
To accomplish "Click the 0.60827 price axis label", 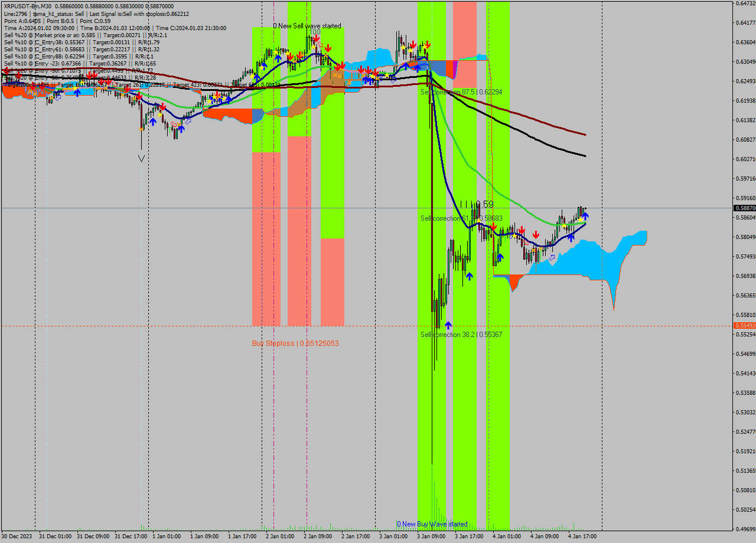I will [745, 140].
